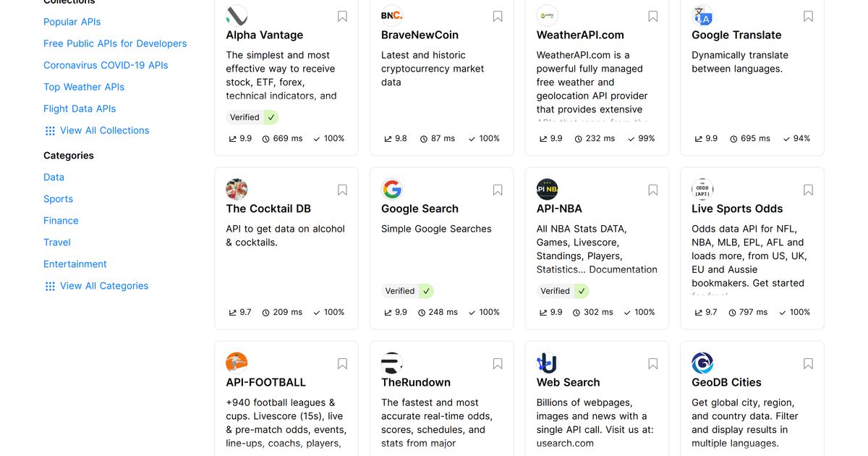The height and width of the screenshot is (456, 868).
Task: Open TheRundown logo icon
Action: pos(392,363)
